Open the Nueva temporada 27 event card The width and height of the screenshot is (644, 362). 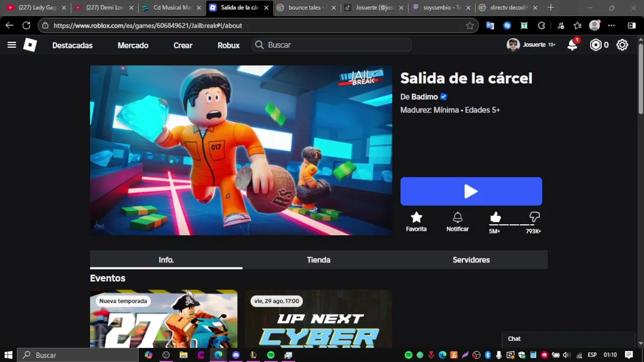tap(164, 319)
